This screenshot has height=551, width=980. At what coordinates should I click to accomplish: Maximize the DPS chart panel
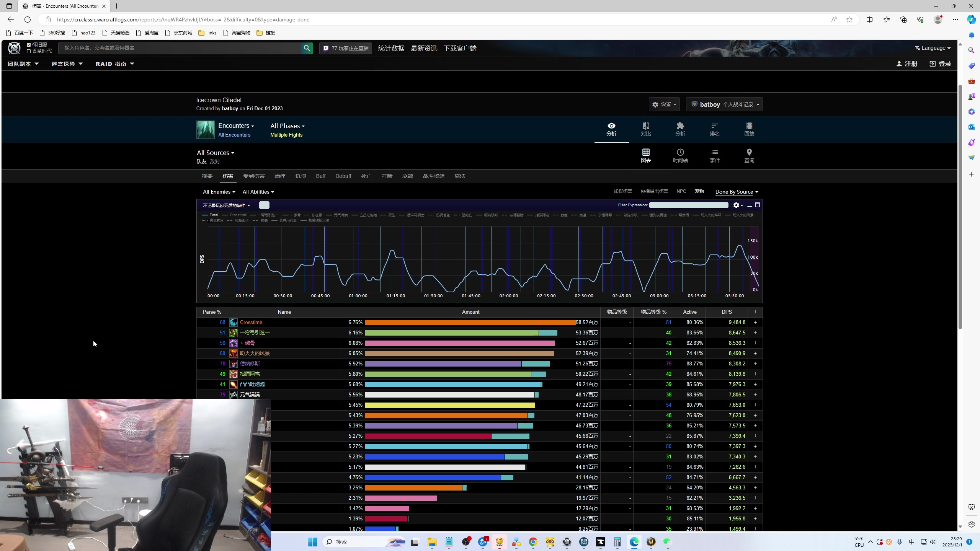coord(757,205)
